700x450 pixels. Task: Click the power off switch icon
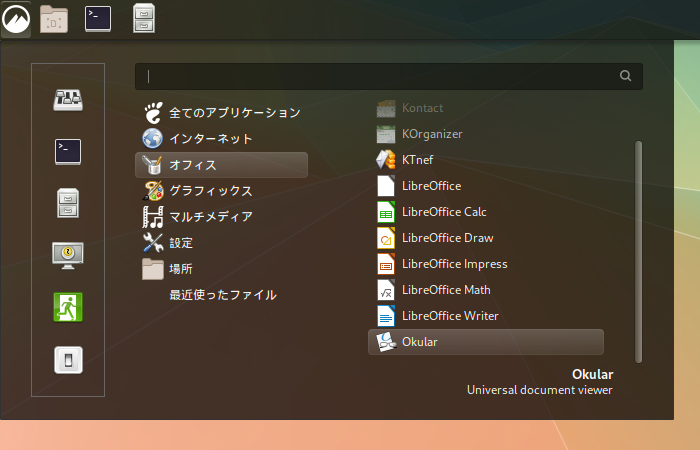pos(68,360)
